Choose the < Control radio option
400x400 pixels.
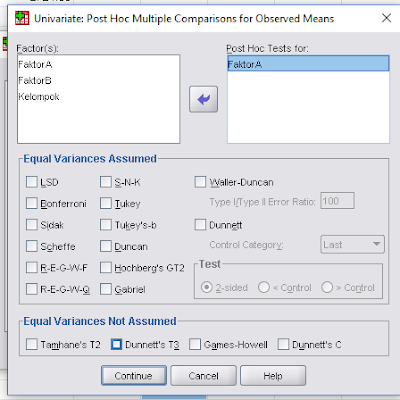(264, 287)
